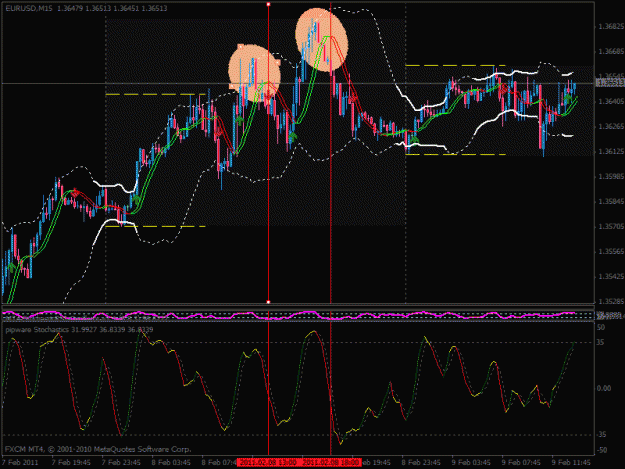Click the current price tag on the price axis
Viewport: 625px width, 469px height.
[x=610, y=82]
